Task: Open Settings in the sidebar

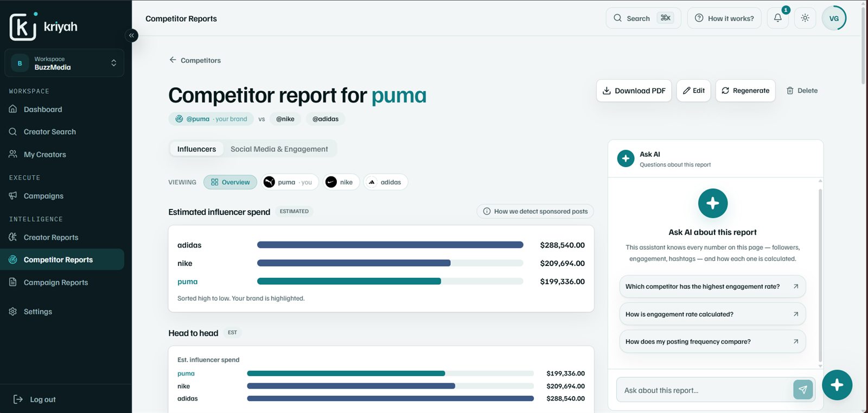Action: [62, 312]
